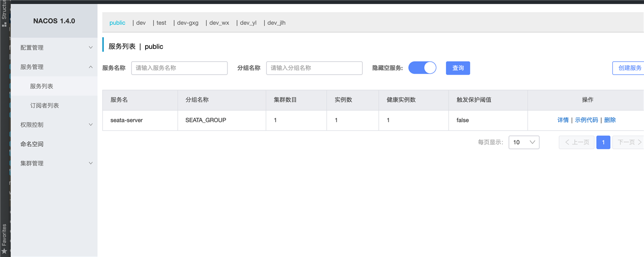This screenshot has height=257, width=644.
Task: Open the IDE Structure side panel tab
Action: point(4,14)
